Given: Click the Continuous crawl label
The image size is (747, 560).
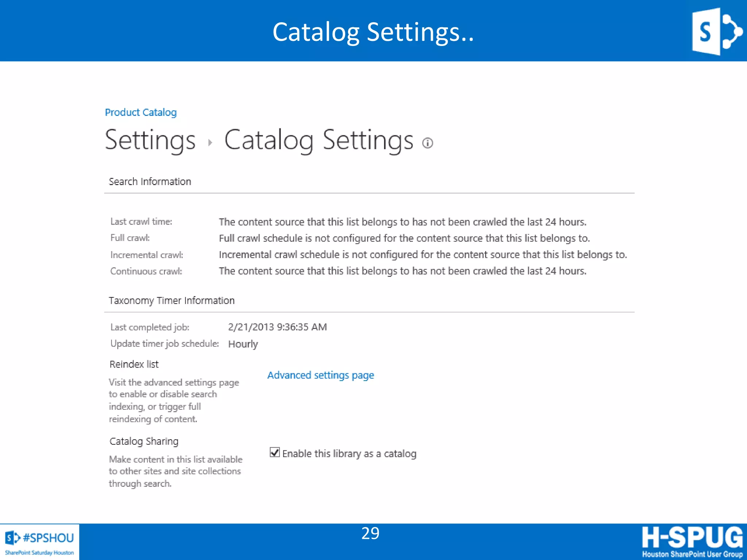Looking at the screenshot, I should [146, 271].
